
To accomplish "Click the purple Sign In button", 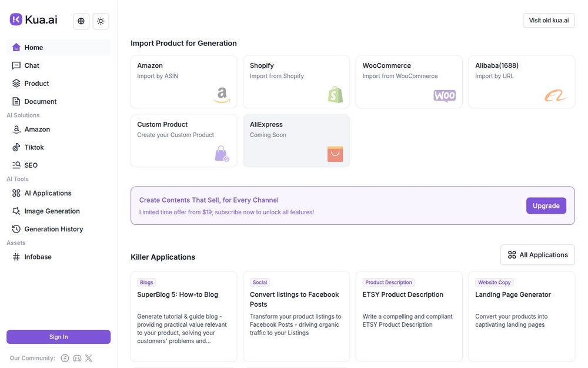I will coord(58,337).
